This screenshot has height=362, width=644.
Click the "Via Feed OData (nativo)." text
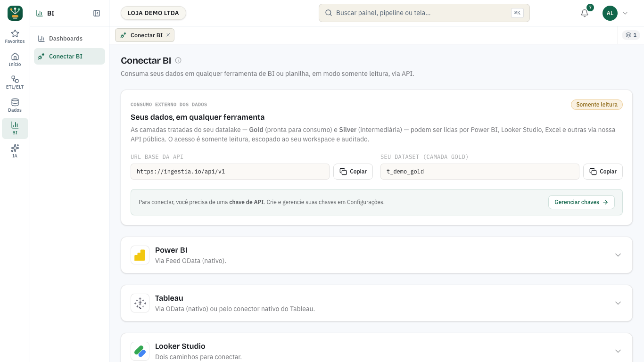pyautogui.click(x=190, y=261)
